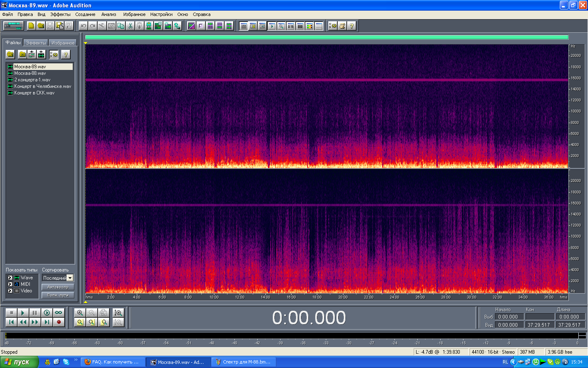The height and width of the screenshot is (368, 588).
Task: Click the Undo arrow in toolbar
Action: 83,26
